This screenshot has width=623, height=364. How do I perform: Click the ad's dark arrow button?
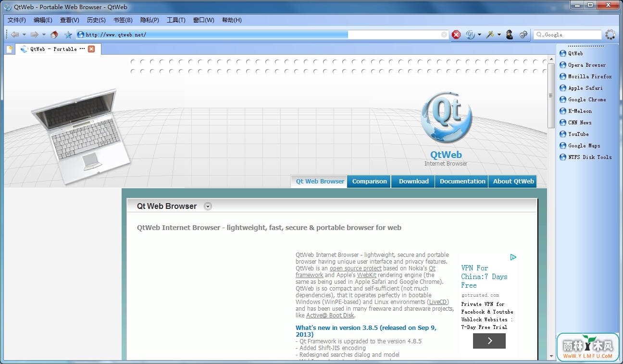tap(489, 341)
